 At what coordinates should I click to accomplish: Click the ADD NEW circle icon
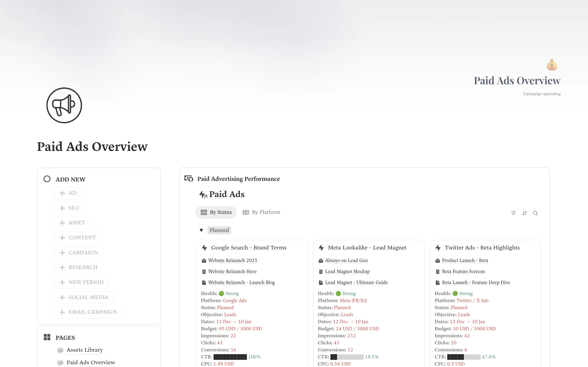(x=47, y=179)
